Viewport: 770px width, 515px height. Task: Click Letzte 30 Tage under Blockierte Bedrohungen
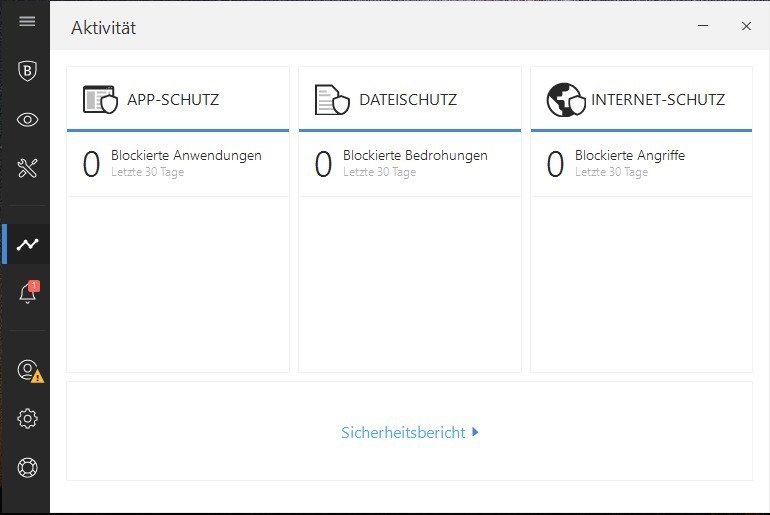(x=379, y=172)
